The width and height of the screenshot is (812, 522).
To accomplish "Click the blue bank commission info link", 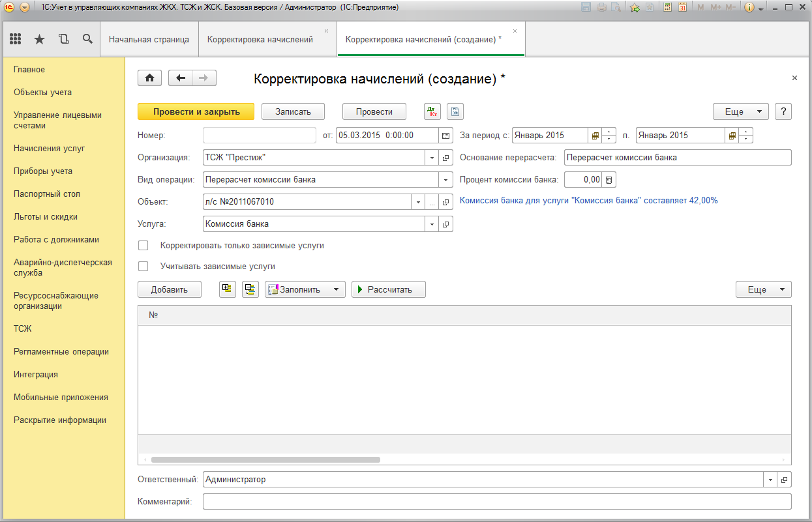I will tap(589, 201).
